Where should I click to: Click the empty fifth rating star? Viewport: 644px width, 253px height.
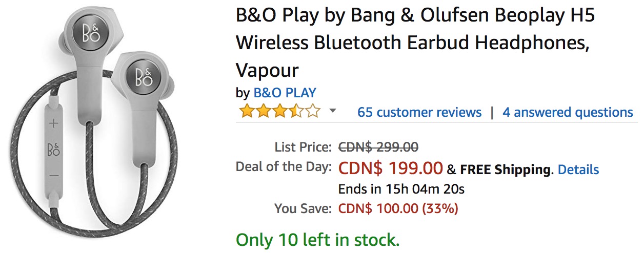pyautogui.click(x=313, y=112)
